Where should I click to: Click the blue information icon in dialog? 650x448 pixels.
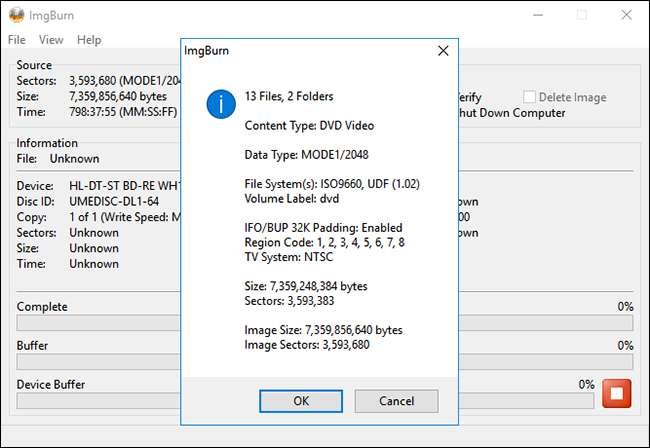click(x=220, y=101)
